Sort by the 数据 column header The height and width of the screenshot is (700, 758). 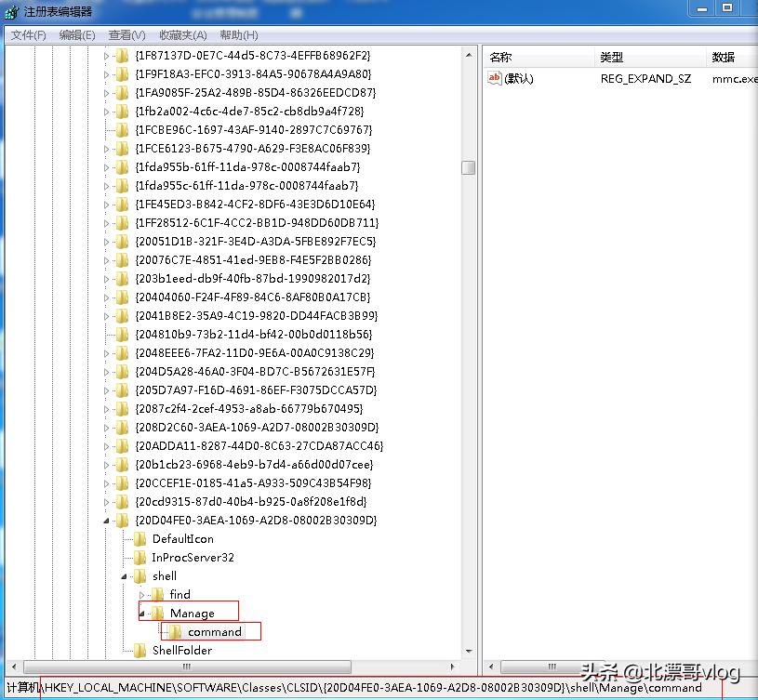[732, 57]
